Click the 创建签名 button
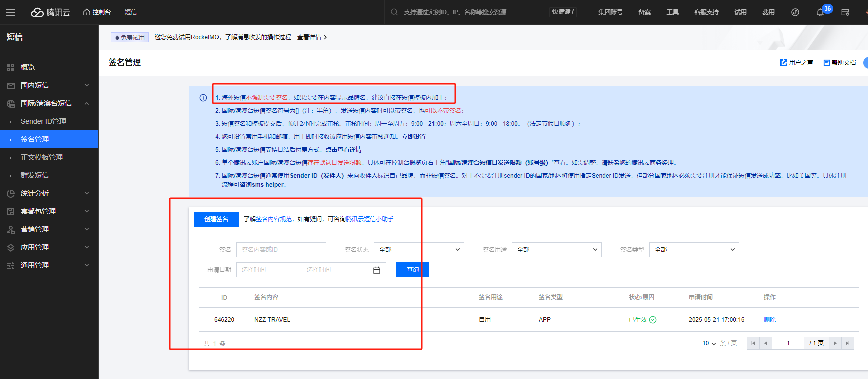Image resolution: width=868 pixels, height=379 pixels. coord(216,219)
